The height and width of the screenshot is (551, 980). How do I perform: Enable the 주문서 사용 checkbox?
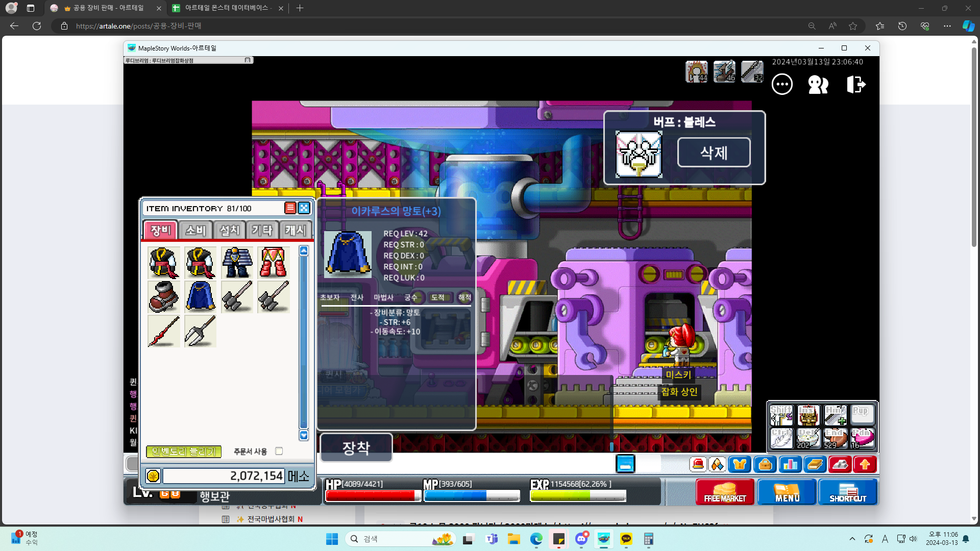279,451
